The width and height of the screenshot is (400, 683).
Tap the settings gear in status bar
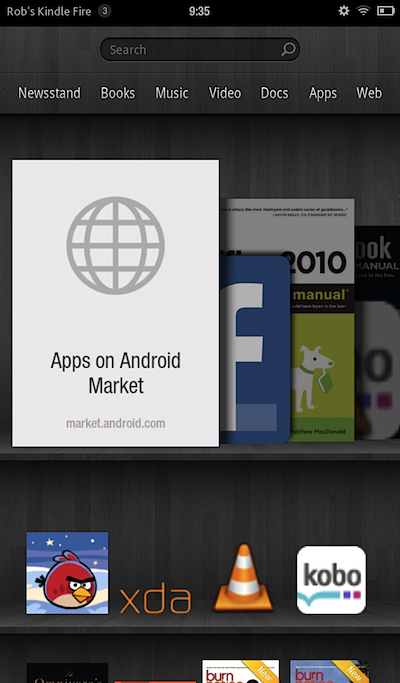coord(344,11)
